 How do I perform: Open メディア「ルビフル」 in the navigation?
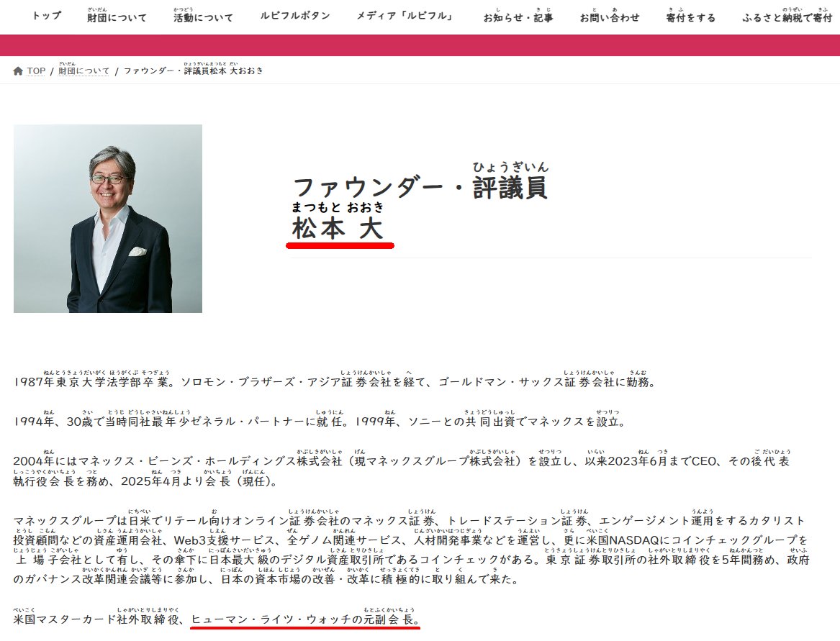[x=407, y=16]
